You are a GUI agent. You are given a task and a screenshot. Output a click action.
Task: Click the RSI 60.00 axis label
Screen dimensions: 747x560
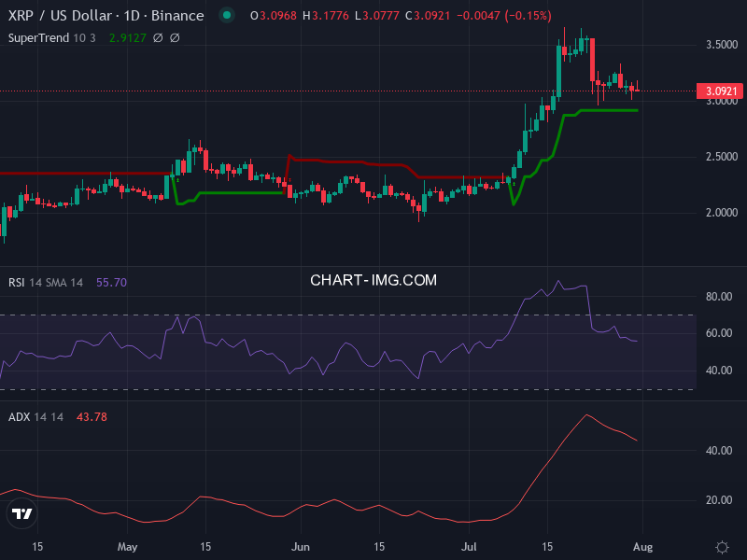[x=719, y=333]
